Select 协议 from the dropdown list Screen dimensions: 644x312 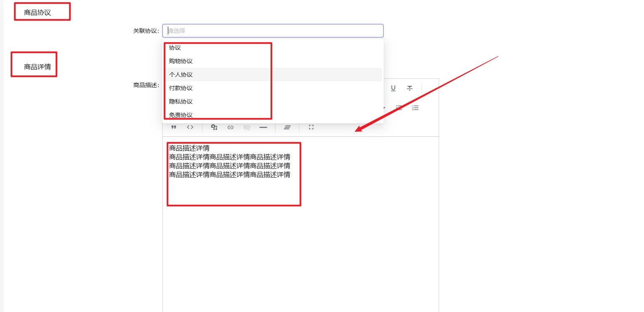click(175, 48)
